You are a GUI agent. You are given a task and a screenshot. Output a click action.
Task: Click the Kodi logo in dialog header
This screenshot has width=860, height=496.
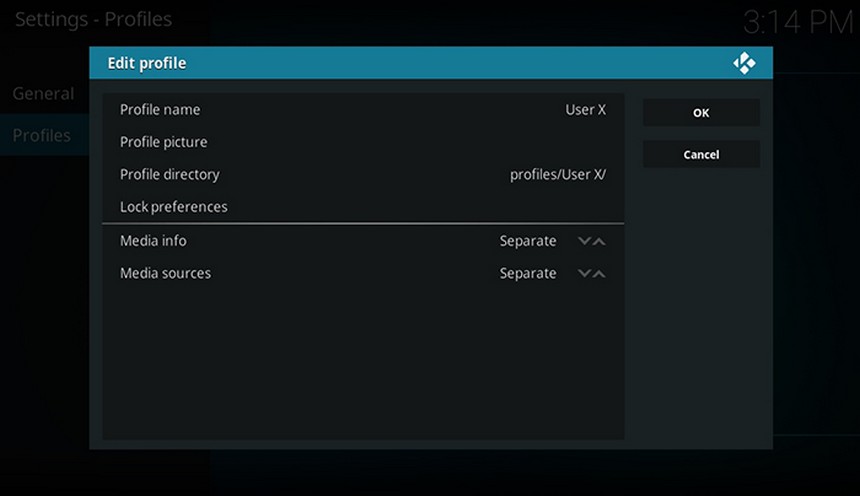(x=744, y=63)
